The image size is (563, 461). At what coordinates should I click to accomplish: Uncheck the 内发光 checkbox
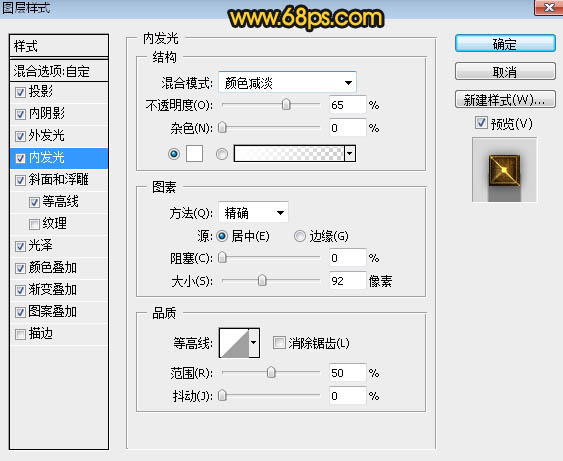(x=20, y=158)
